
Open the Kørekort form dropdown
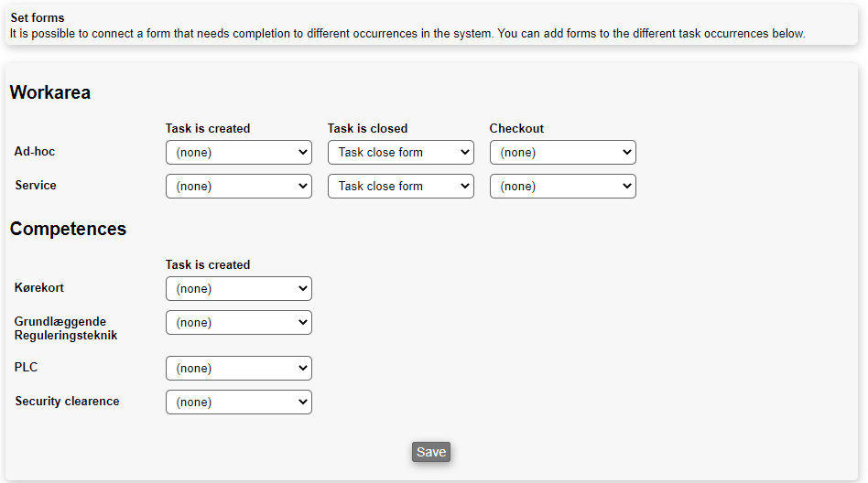238,289
